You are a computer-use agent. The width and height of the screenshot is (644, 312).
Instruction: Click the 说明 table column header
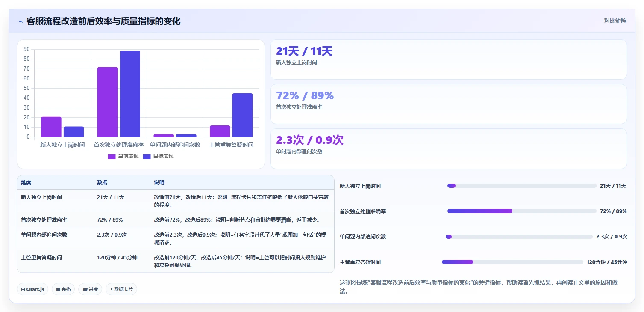(x=159, y=183)
